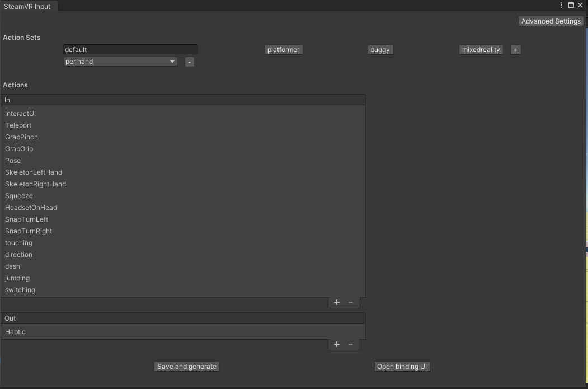Maximize the SteamVR Input window
This screenshot has height=389, width=588.
point(571,5)
